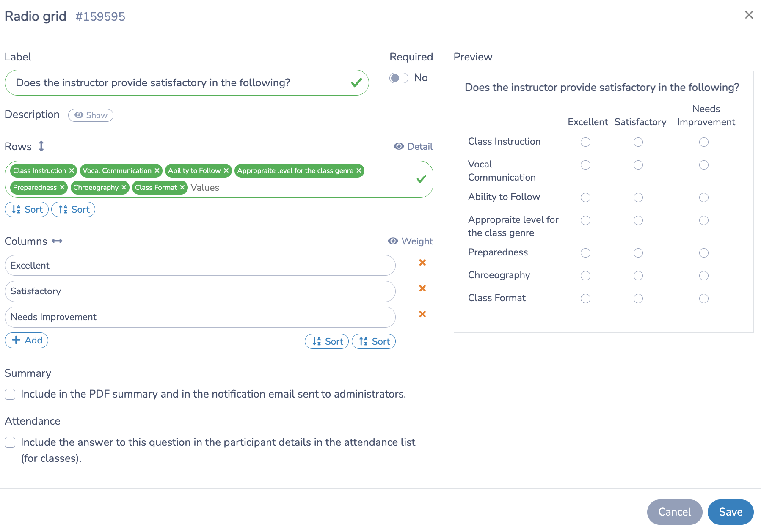761x532 pixels.
Task: Remove the Class Format row tag
Action: coord(182,187)
